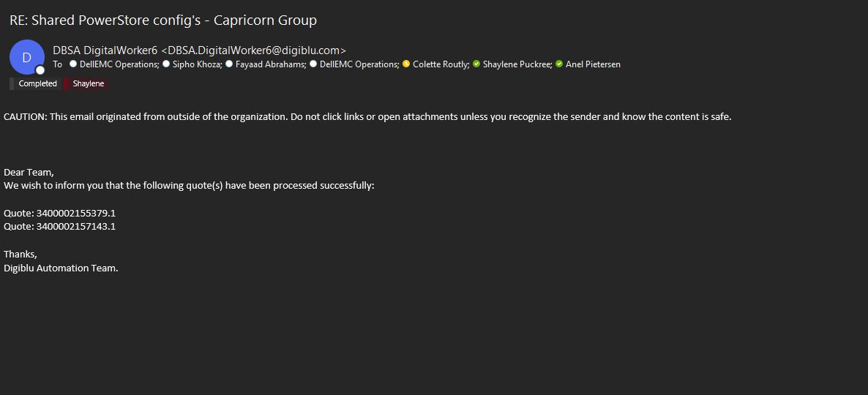Select recipient Shaylene Puckree's name
Screen dimensions: 868x395
(x=517, y=64)
